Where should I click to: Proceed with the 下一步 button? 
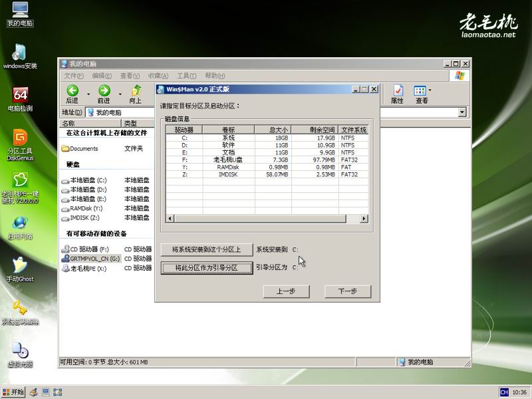(348, 291)
